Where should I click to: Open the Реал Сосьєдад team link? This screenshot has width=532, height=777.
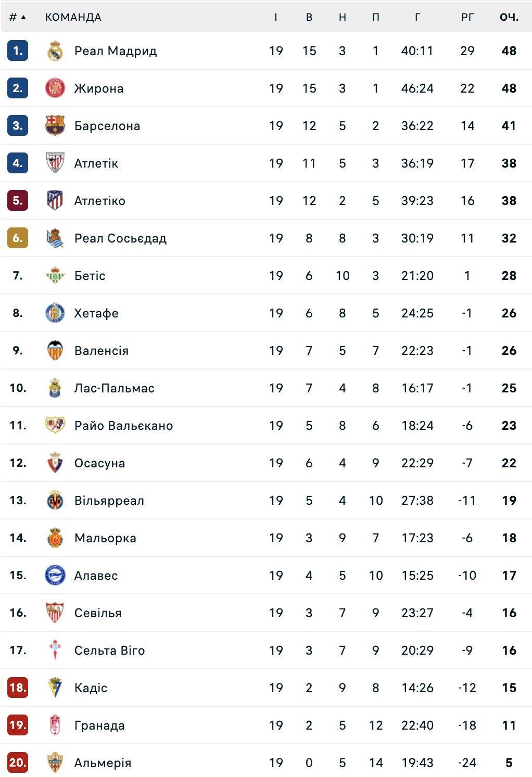click(x=120, y=238)
